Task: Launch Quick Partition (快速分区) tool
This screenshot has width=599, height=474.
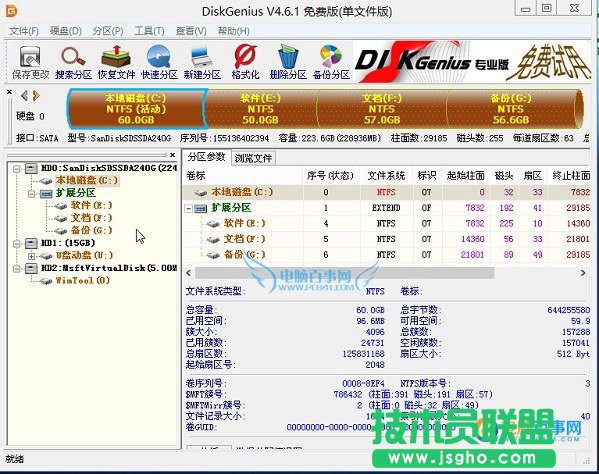Action: 159,62
